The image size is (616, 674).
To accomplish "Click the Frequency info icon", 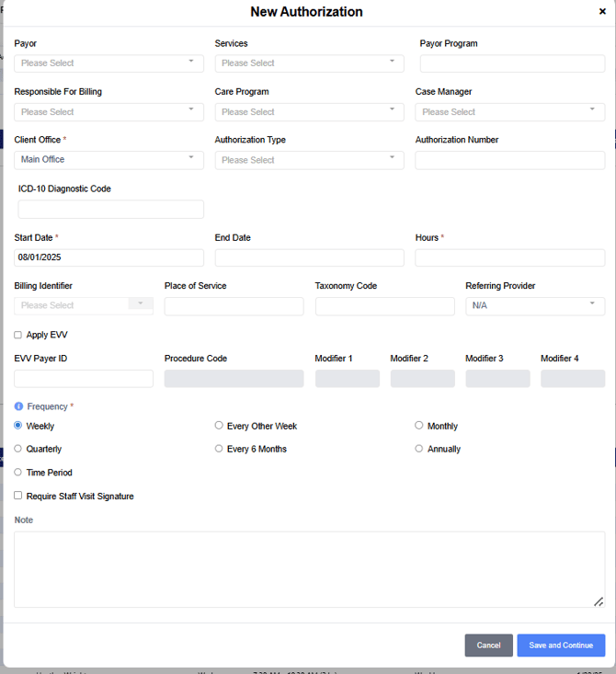I will point(18,406).
